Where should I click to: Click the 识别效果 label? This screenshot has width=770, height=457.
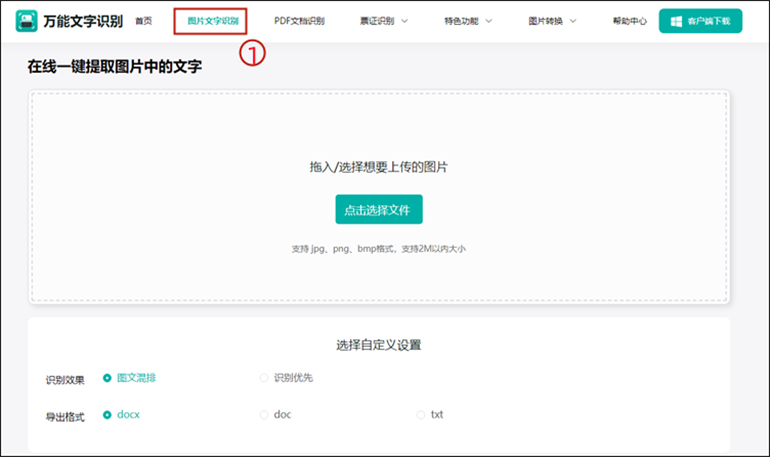coord(65,380)
